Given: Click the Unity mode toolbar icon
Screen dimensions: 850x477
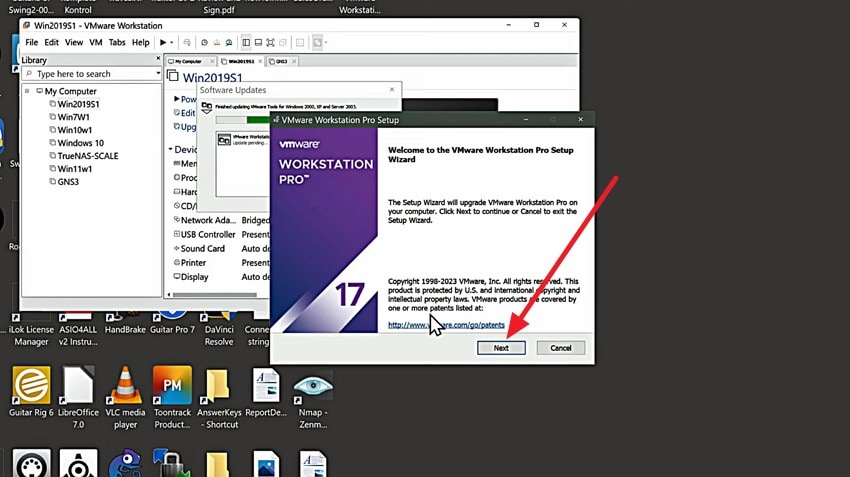Looking at the screenshot, I should [x=282, y=42].
